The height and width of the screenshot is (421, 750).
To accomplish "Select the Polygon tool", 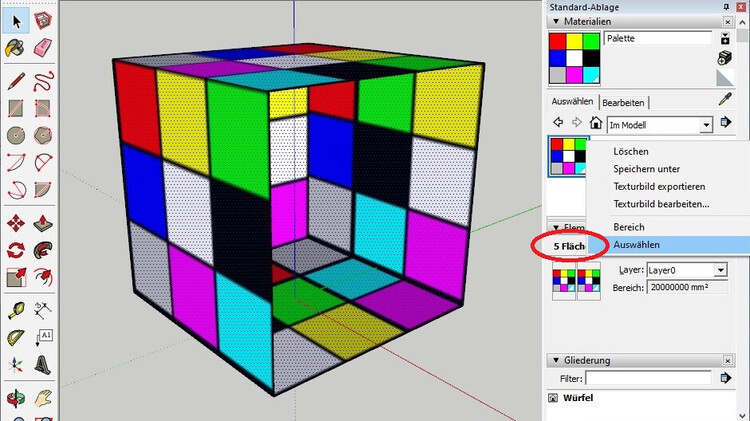I will click(x=43, y=136).
